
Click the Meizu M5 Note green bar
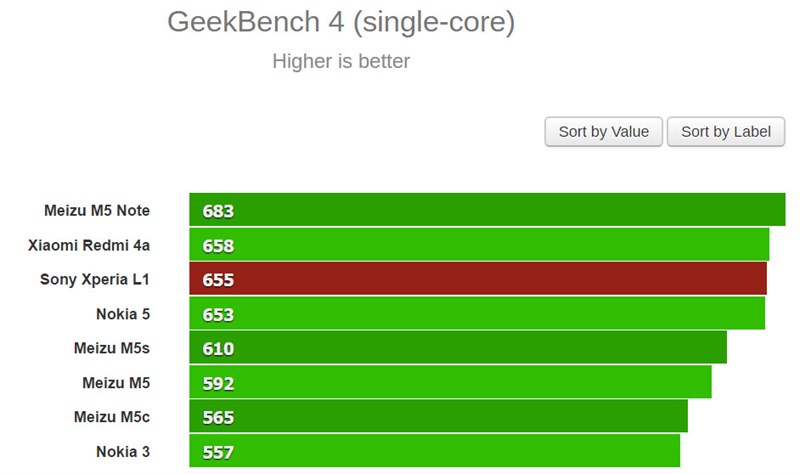point(487,210)
